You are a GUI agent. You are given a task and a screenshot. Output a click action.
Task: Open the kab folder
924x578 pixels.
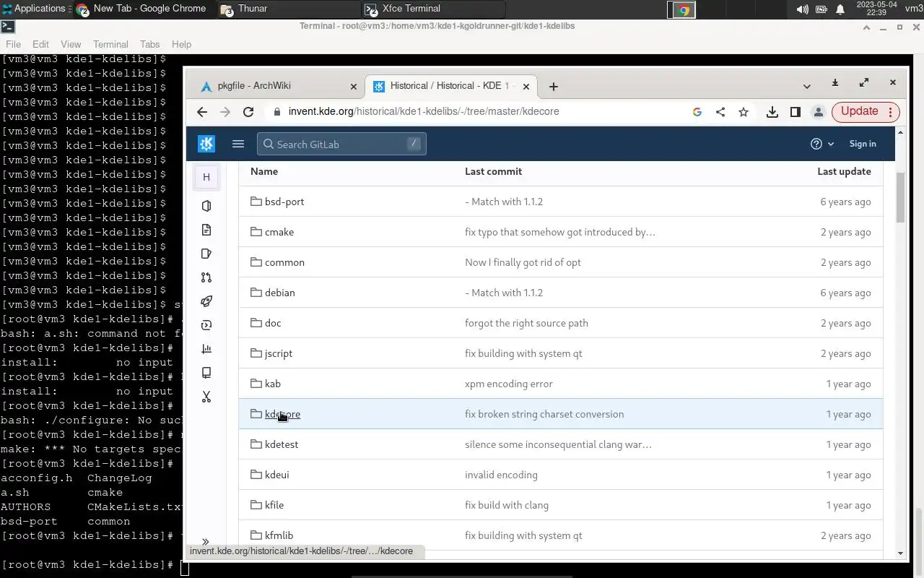pos(273,384)
